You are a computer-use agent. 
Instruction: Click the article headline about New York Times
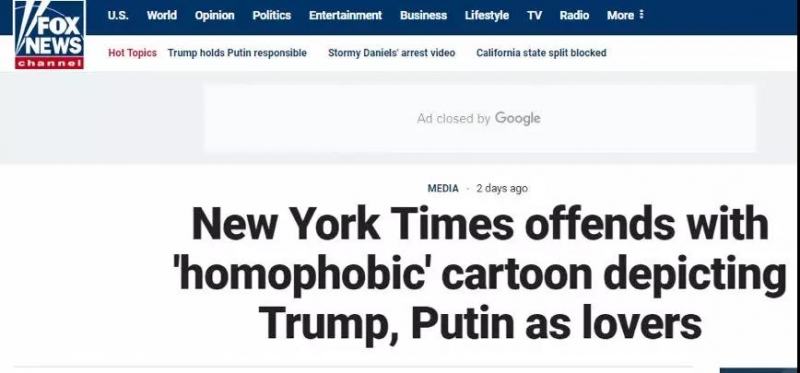point(482,274)
